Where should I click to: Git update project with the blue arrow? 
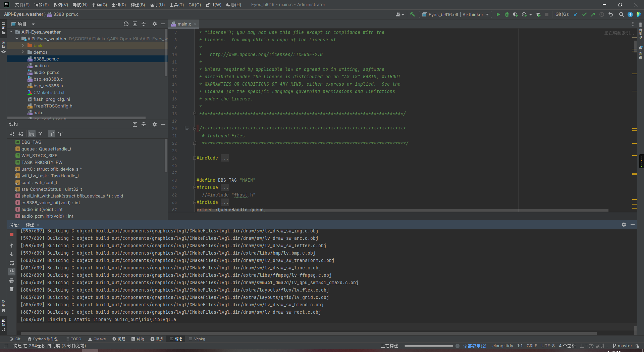click(x=576, y=14)
